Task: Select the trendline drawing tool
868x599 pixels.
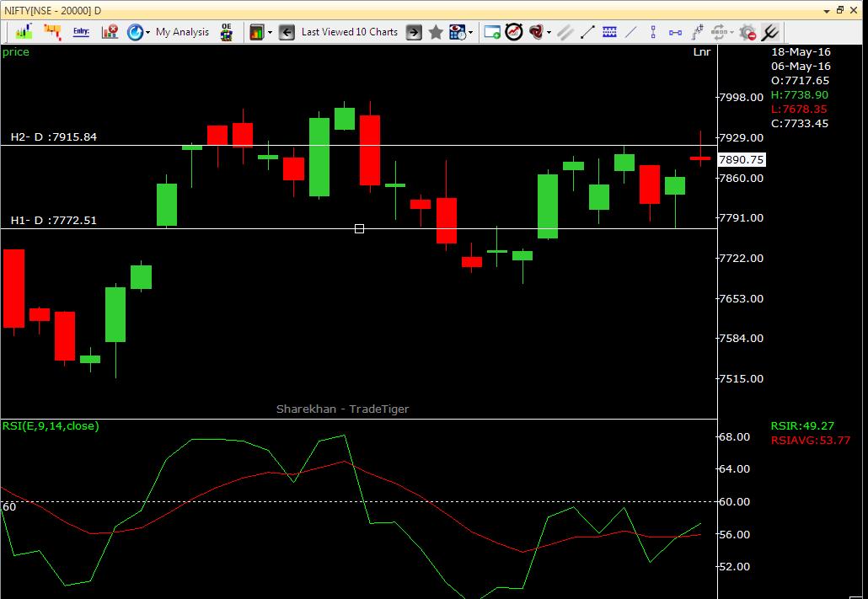Action: pos(589,32)
